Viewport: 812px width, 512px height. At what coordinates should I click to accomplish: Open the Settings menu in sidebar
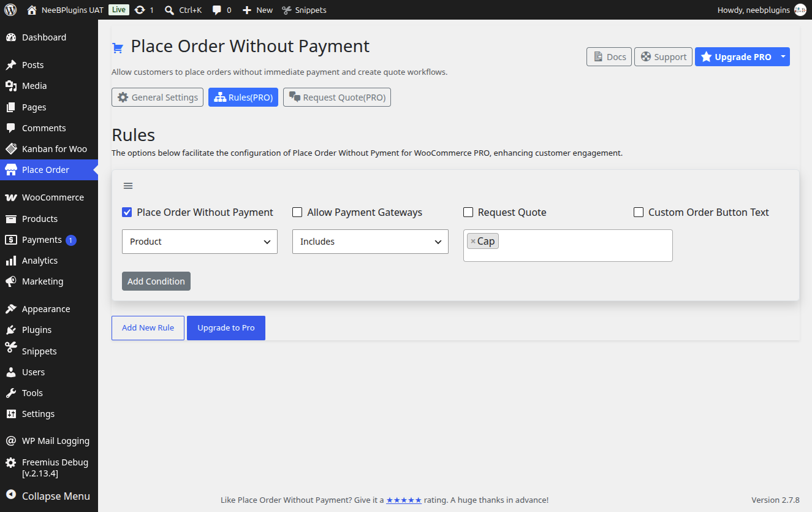(x=49, y=414)
